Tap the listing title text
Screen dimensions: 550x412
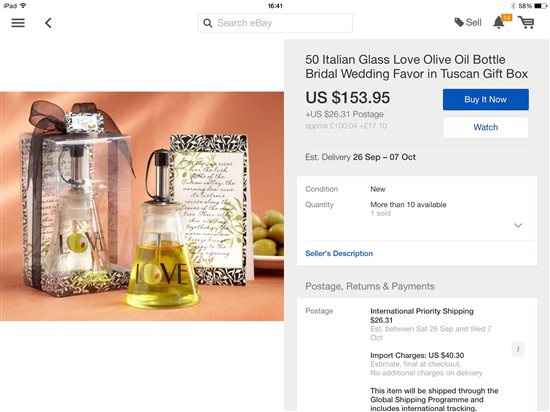(416, 67)
